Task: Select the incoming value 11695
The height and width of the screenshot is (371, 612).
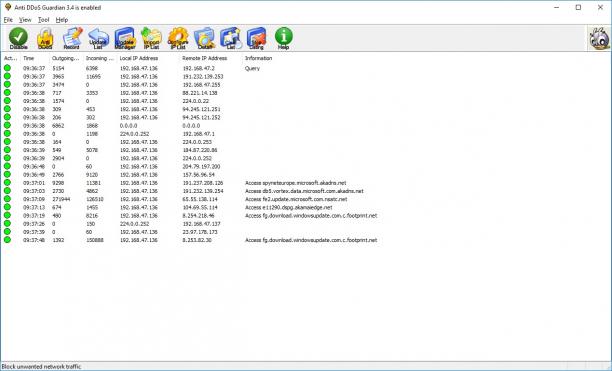Action: point(93,76)
